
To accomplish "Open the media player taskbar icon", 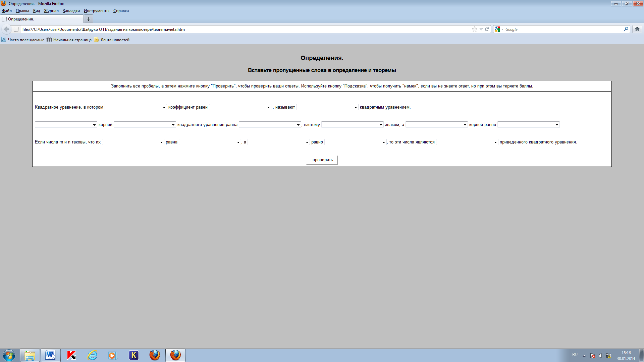I will [x=113, y=355].
